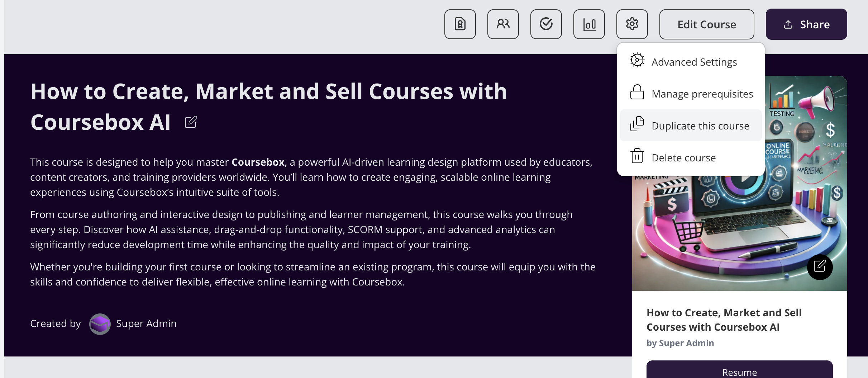Click the Super Admin avatar
868x378 pixels.
[100, 324]
